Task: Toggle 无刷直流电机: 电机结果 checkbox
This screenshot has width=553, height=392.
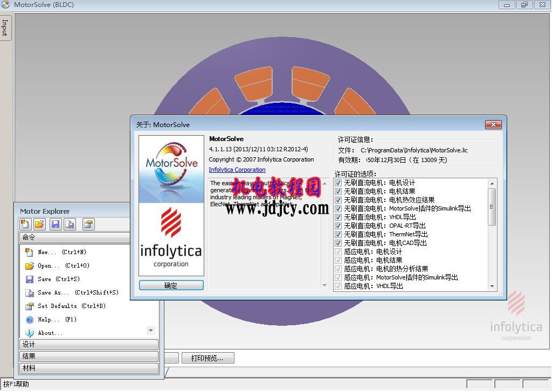Action: pos(338,191)
